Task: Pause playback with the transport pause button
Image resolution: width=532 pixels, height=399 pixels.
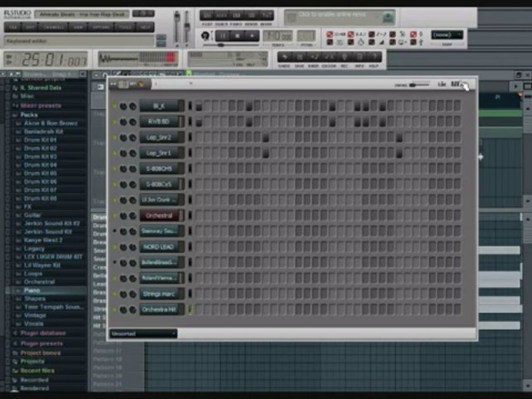Action: (223, 35)
